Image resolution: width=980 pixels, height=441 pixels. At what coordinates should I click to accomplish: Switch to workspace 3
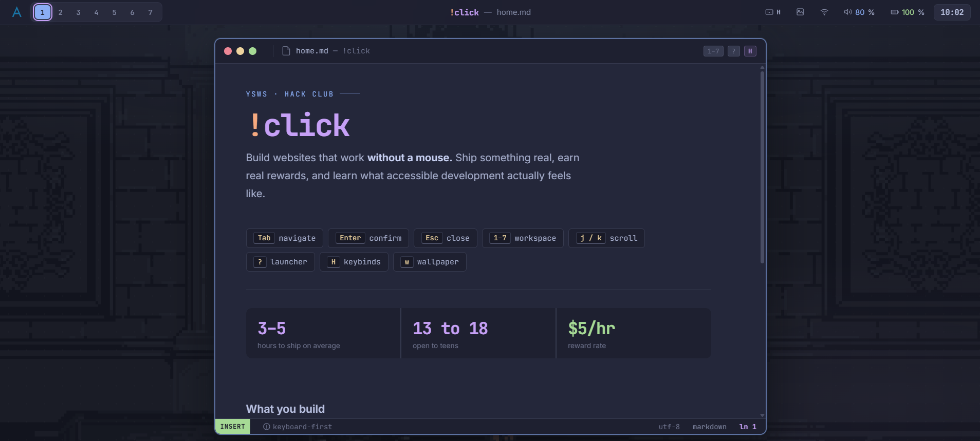coord(79,12)
